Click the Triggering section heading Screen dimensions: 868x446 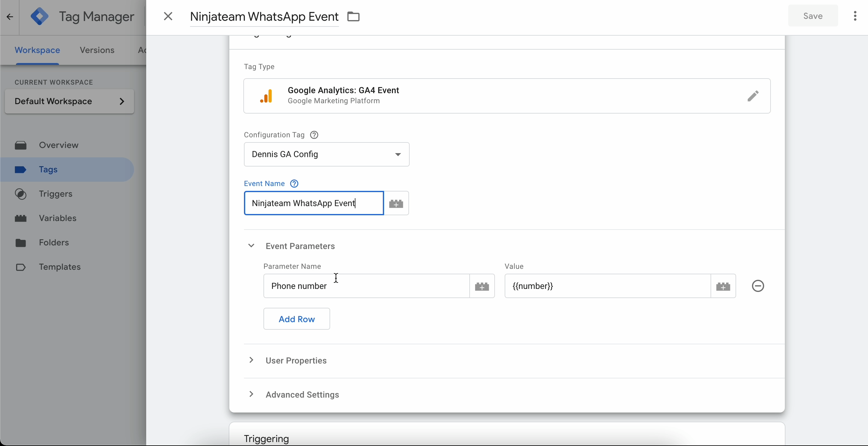266,439
